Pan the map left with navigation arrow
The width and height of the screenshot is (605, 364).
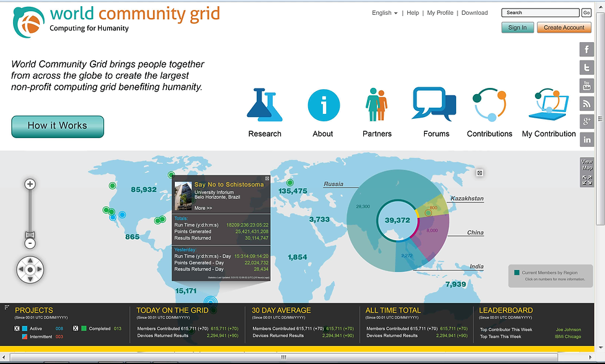(21, 270)
